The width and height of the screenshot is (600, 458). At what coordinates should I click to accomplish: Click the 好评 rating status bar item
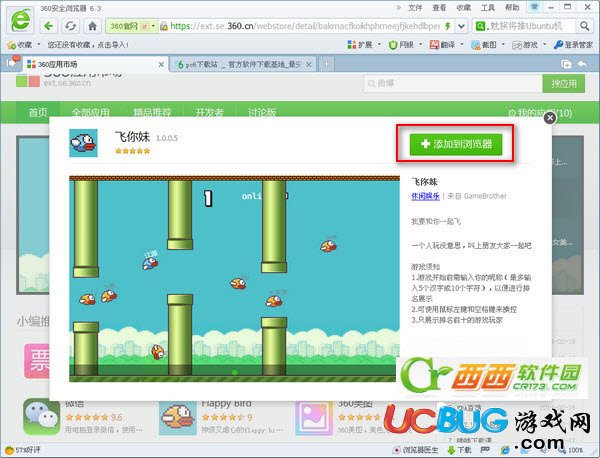pyautogui.click(x=23, y=450)
